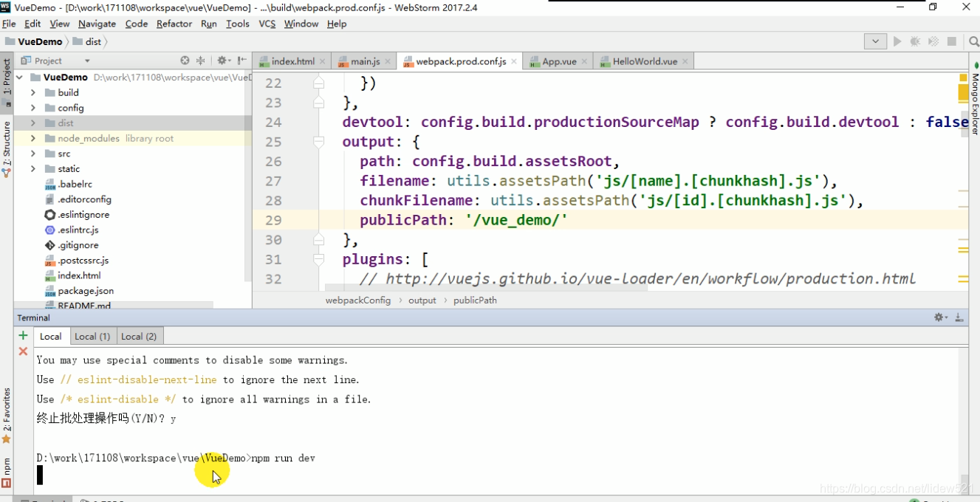Open the Tools menu
This screenshot has height=502, width=980.
click(x=237, y=24)
